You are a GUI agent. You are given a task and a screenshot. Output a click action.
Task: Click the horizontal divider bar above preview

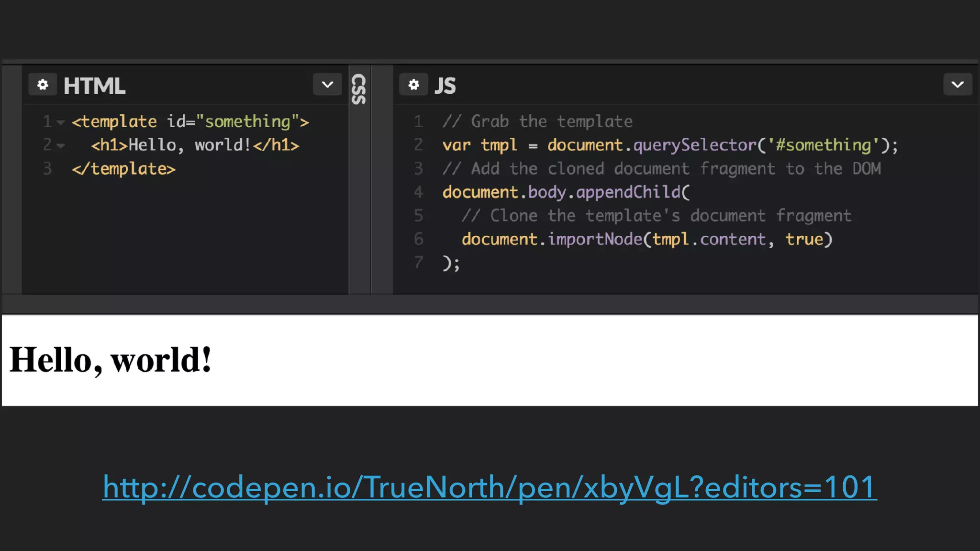coord(490,304)
